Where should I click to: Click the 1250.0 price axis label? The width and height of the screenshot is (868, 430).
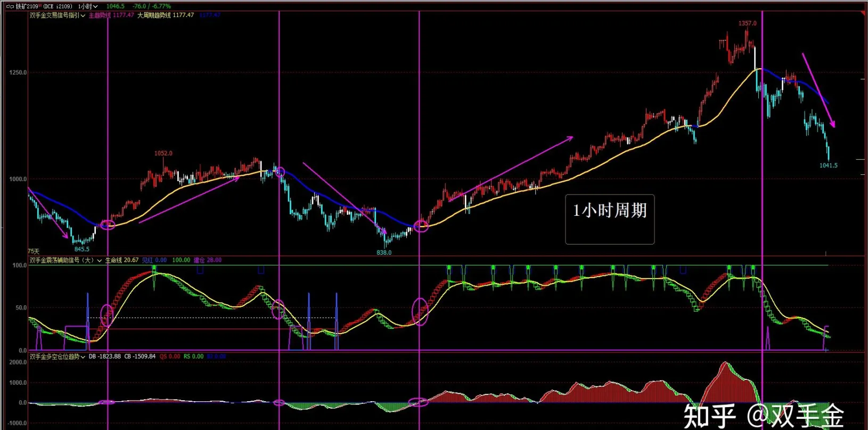(18, 72)
